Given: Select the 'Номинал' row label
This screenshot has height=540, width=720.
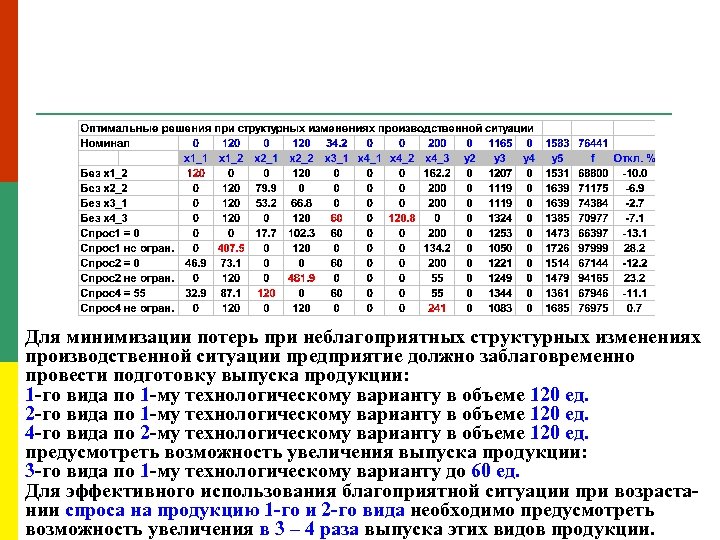Looking at the screenshot, I should (105, 143).
